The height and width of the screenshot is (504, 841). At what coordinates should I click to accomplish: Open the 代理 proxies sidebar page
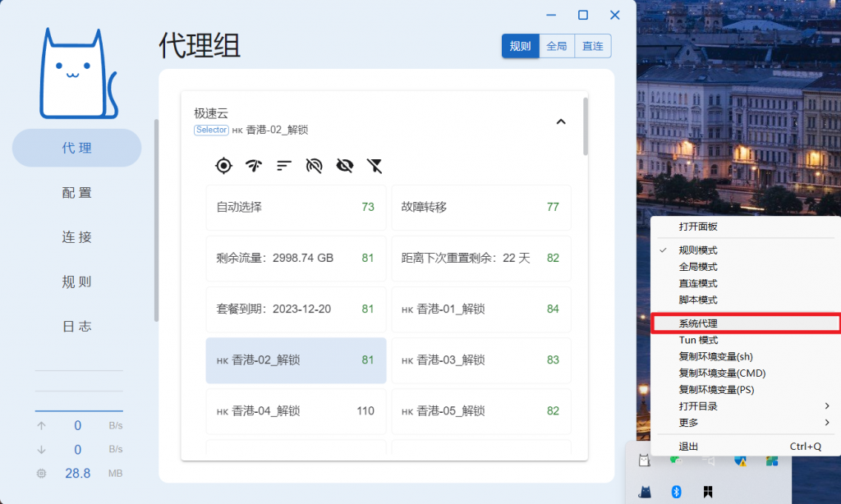[76, 148]
